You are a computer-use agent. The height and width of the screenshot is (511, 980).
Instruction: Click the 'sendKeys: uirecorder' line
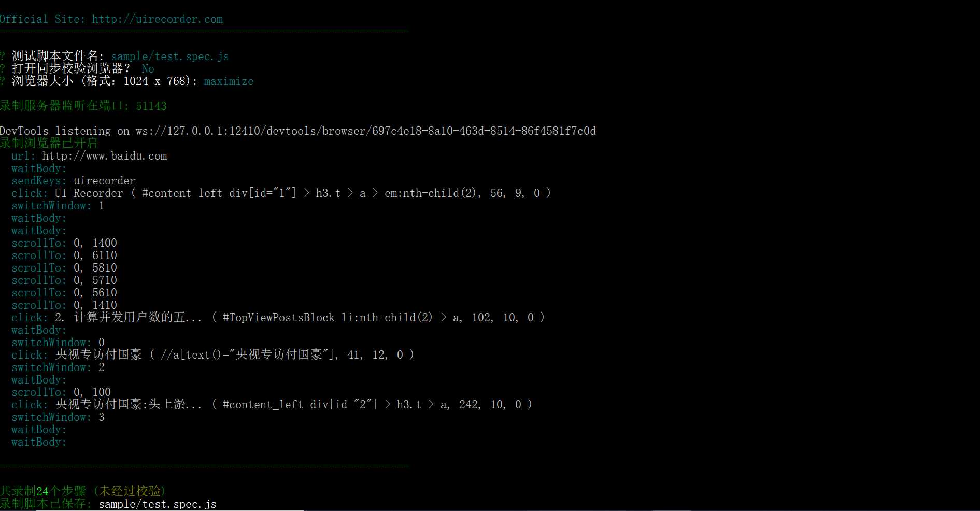click(x=74, y=181)
